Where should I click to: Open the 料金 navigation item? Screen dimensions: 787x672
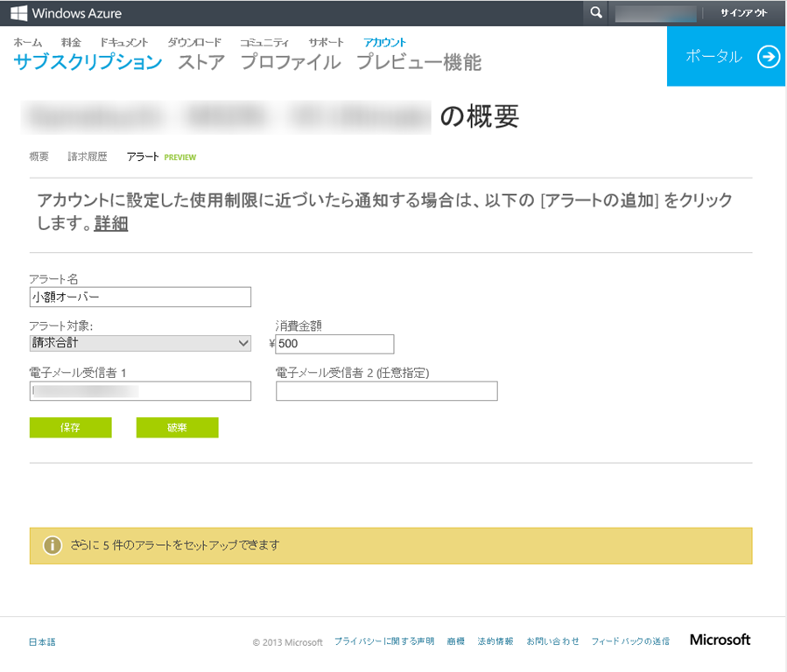(71, 42)
